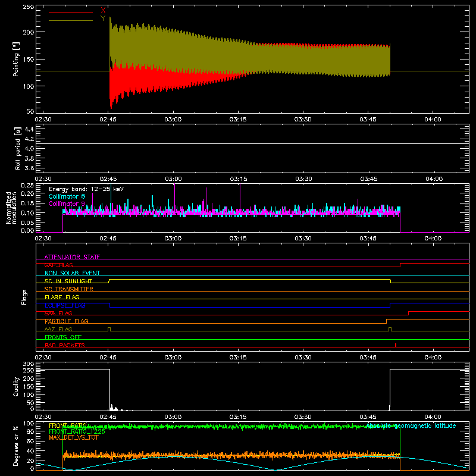Select 'Energy band: 12-25 keV' annotation
The image size is (476, 476).
coord(86,189)
